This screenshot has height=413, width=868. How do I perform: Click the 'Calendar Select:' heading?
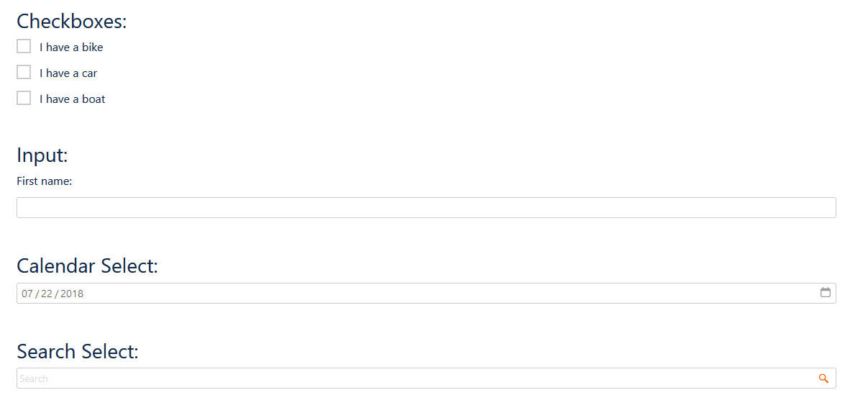click(x=87, y=266)
